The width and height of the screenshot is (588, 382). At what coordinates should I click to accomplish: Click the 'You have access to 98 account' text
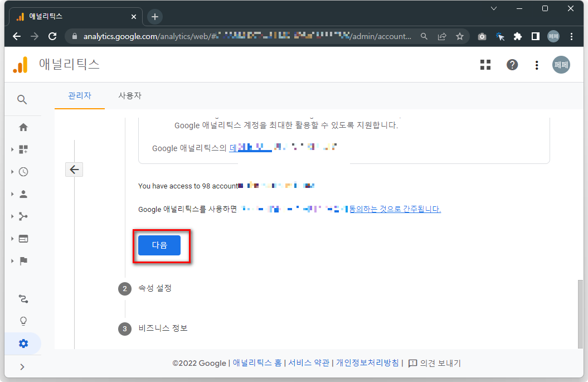[188, 186]
